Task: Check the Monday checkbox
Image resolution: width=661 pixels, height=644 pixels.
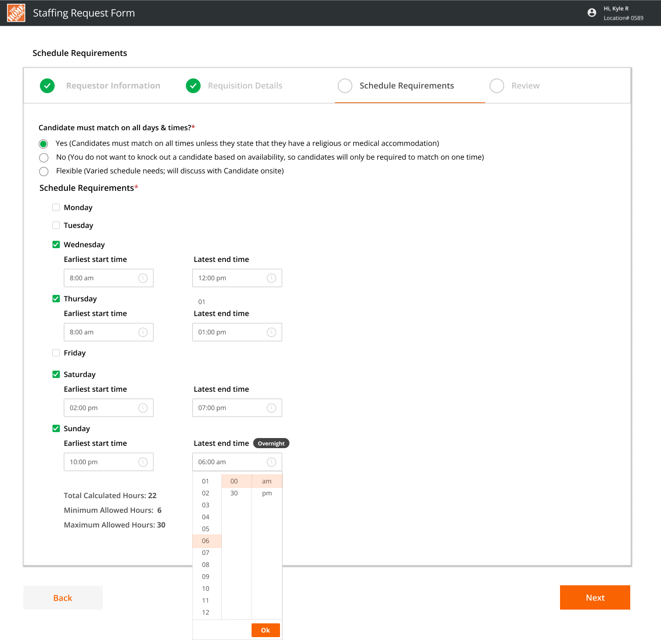Action: click(x=56, y=207)
